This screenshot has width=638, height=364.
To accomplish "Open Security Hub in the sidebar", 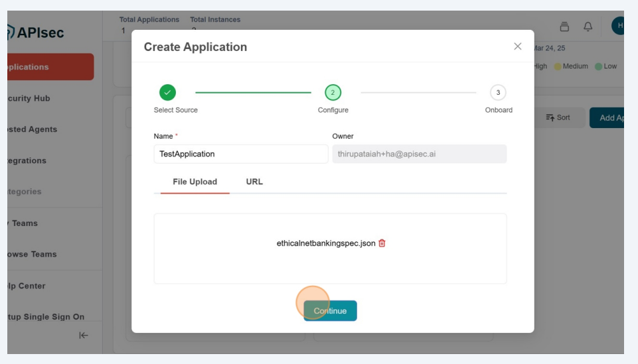I will coord(29,98).
